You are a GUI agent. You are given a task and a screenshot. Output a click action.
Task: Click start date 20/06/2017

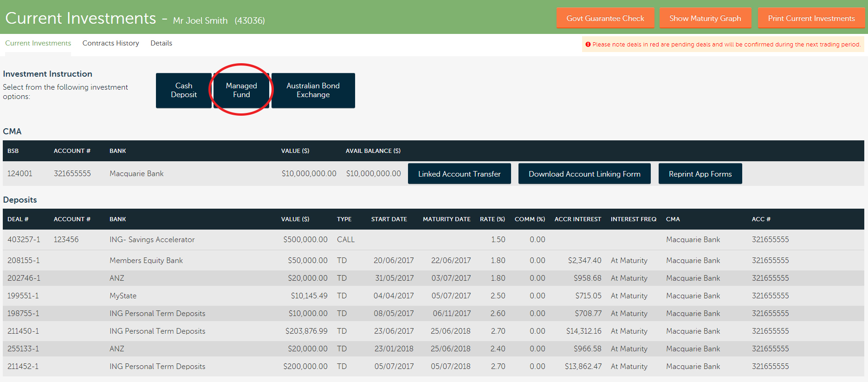394,260
